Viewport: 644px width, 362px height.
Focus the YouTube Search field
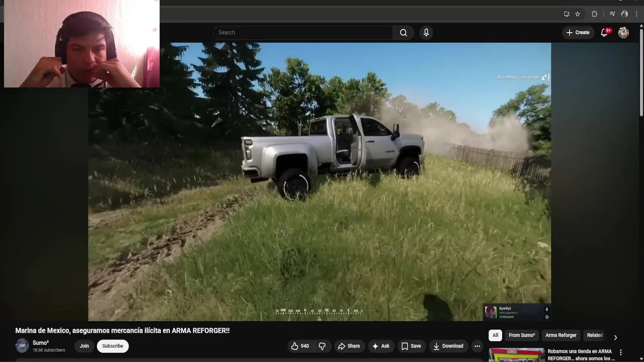(303, 33)
